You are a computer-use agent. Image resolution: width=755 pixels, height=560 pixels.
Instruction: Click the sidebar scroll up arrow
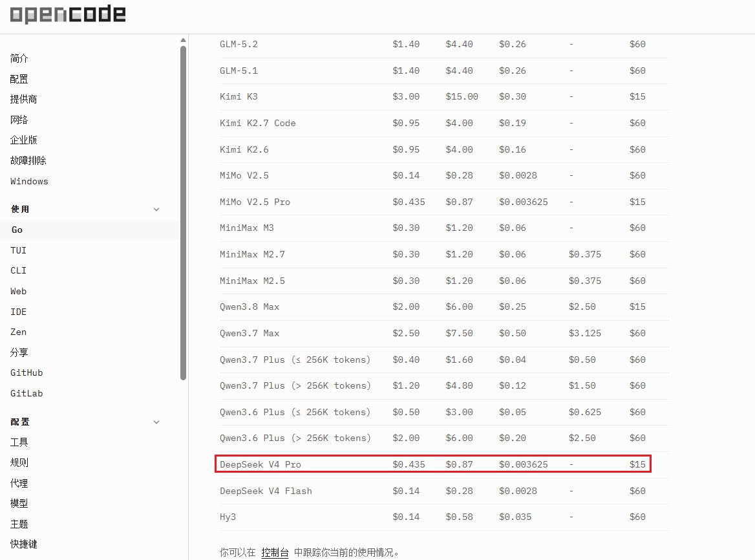tap(183, 40)
